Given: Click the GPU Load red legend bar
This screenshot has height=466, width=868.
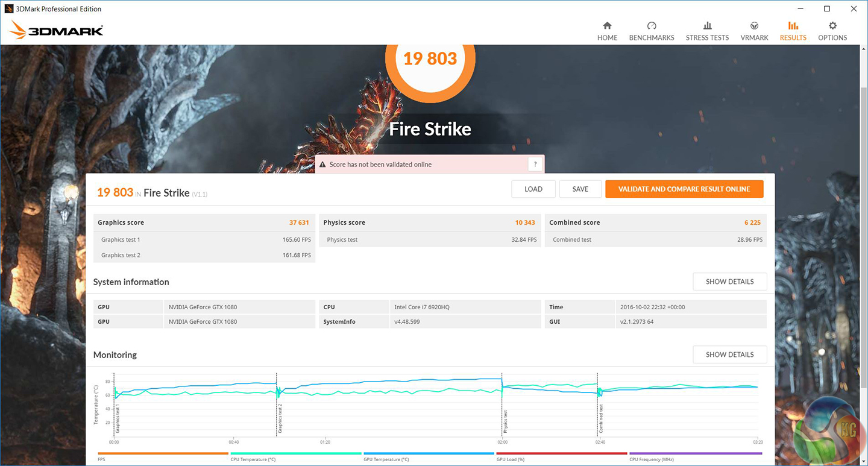Looking at the screenshot, I should pyautogui.click(x=561, y=454).
